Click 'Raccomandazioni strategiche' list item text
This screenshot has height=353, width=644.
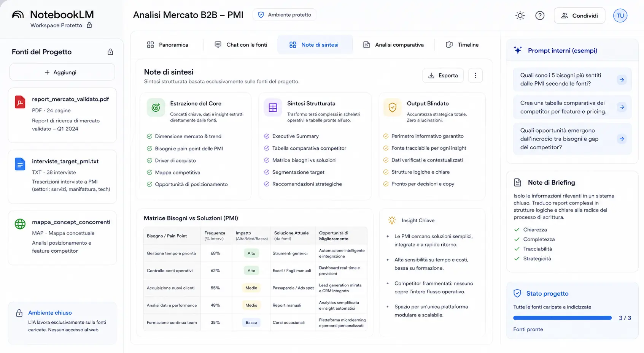pyautogui.click(x=307, y=184)
